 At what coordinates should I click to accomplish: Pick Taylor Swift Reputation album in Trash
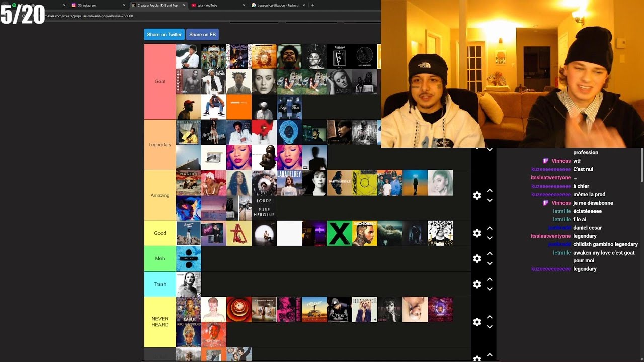189,284
